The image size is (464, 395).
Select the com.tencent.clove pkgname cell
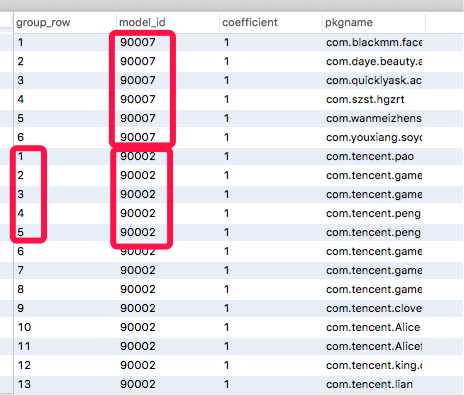374,308
